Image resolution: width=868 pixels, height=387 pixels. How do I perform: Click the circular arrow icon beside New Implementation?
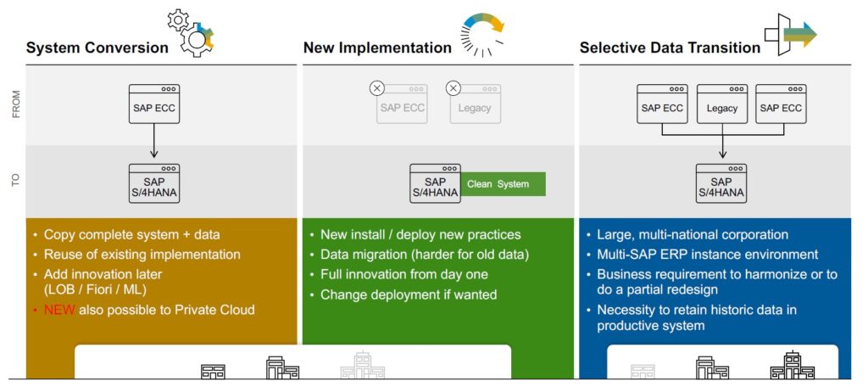tap(482, 35)
